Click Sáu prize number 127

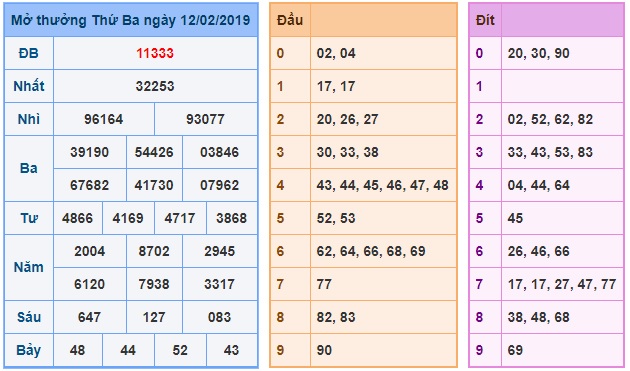coord(154,317)
